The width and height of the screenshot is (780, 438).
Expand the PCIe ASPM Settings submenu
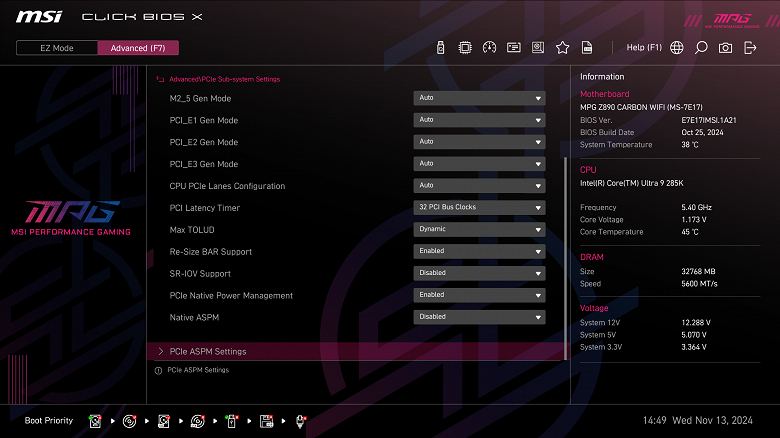[356, 351]
